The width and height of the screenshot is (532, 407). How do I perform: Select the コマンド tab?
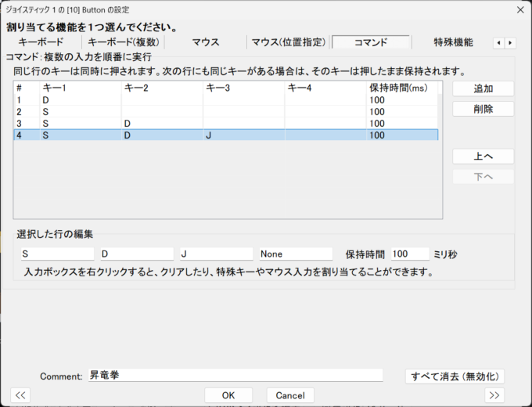[x=371, y=42]
